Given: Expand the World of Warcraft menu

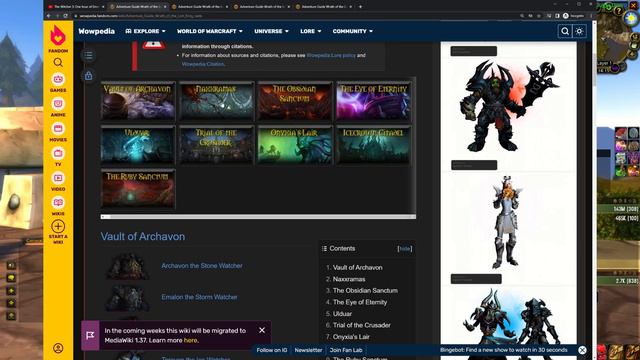Looking at the screenshot, I should (210, 31).
